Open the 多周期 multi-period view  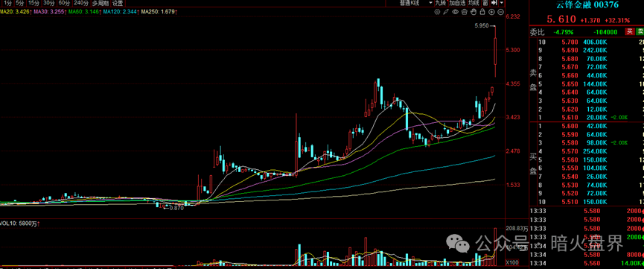[101, 3]
